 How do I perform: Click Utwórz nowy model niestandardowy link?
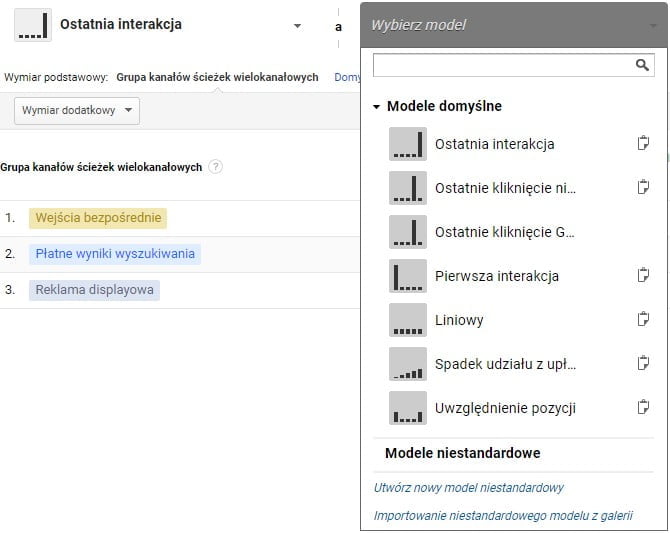point(468,488)
